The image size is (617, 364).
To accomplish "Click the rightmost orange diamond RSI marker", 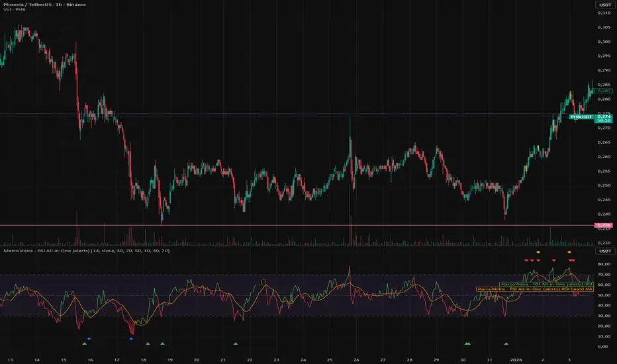I will coord(569,252).
